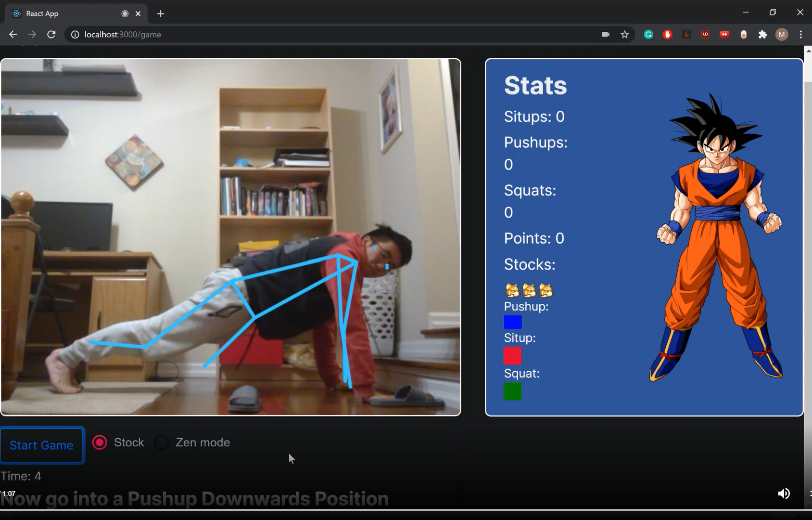Viewport: 812px width, 520px height.
Task: Open the red hand blocker extension
Action: (x=667, y=34)
